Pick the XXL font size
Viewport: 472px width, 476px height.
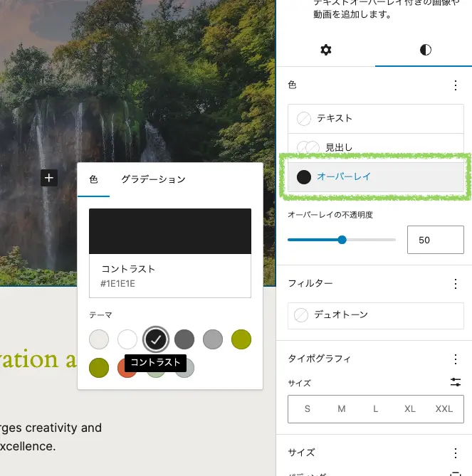[x=444, y=409]
